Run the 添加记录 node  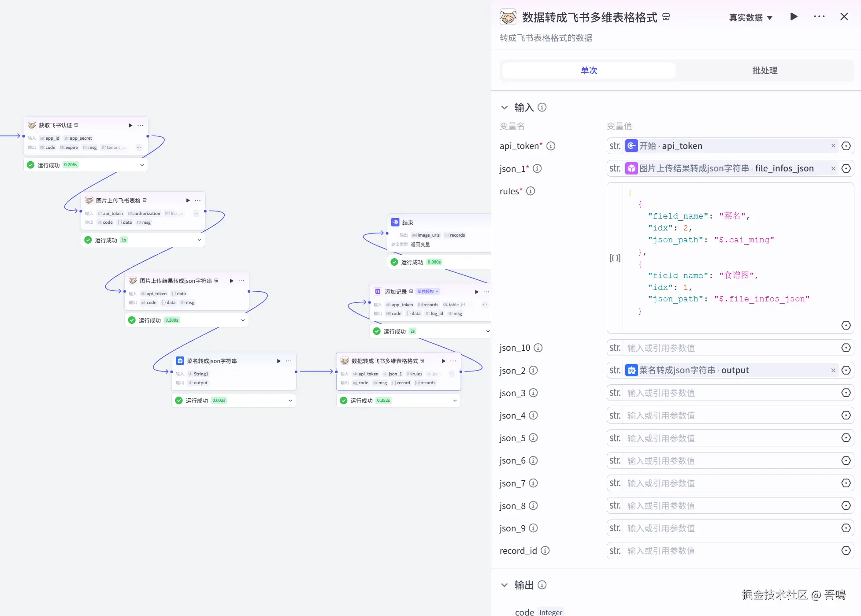pyautogui.click(x=476, y=292)
